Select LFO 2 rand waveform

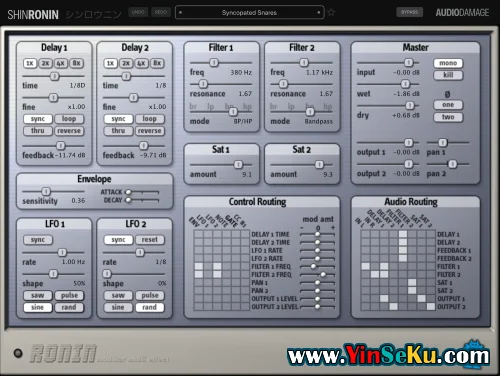150,307
